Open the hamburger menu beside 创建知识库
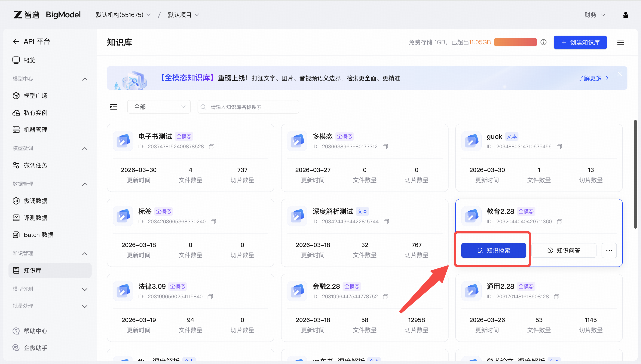 point(620,42)
